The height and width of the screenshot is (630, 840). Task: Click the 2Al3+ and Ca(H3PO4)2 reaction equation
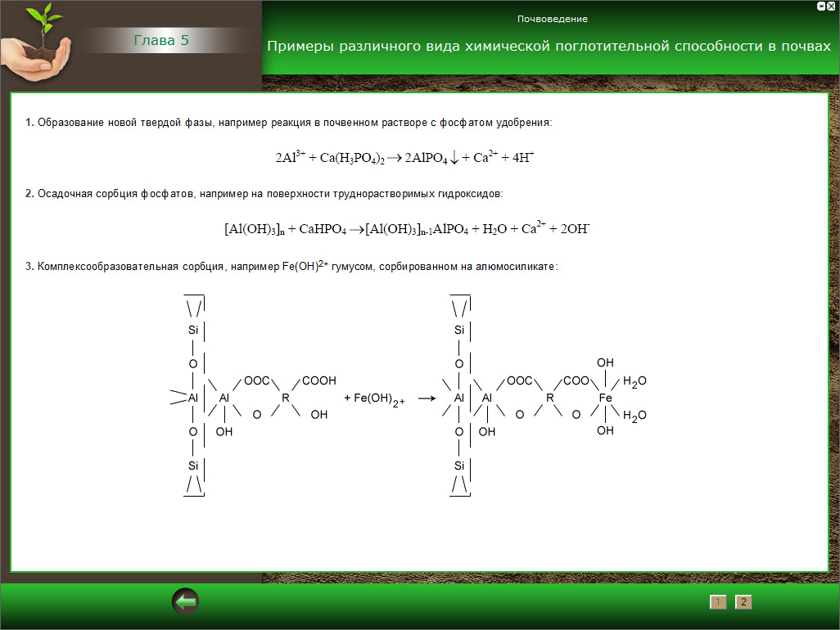coord(404,158)
